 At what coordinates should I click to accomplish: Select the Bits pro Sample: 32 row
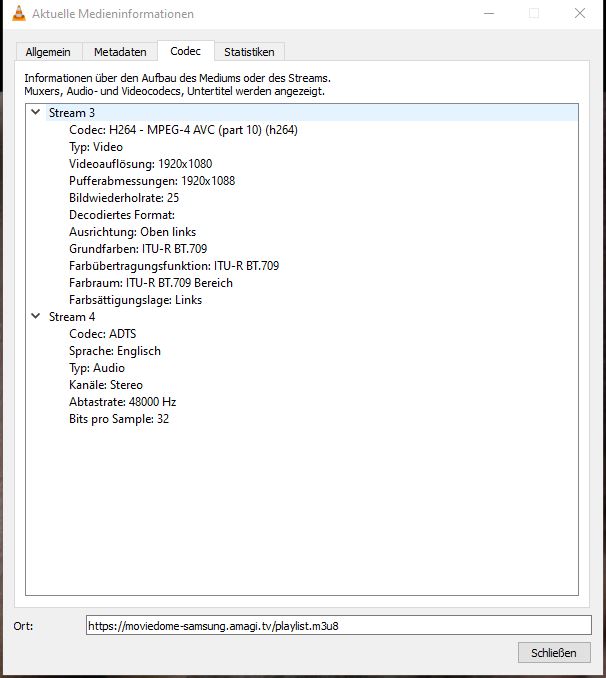coord(119,419)
